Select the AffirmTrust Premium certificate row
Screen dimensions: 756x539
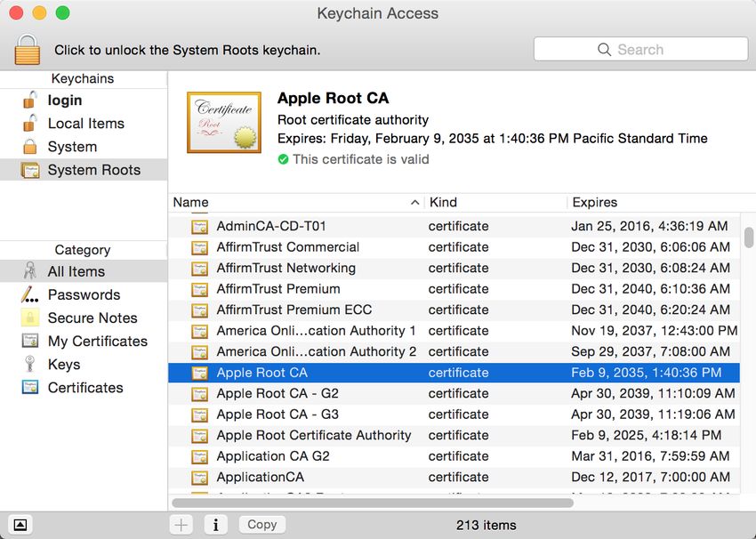pos(454,289)
